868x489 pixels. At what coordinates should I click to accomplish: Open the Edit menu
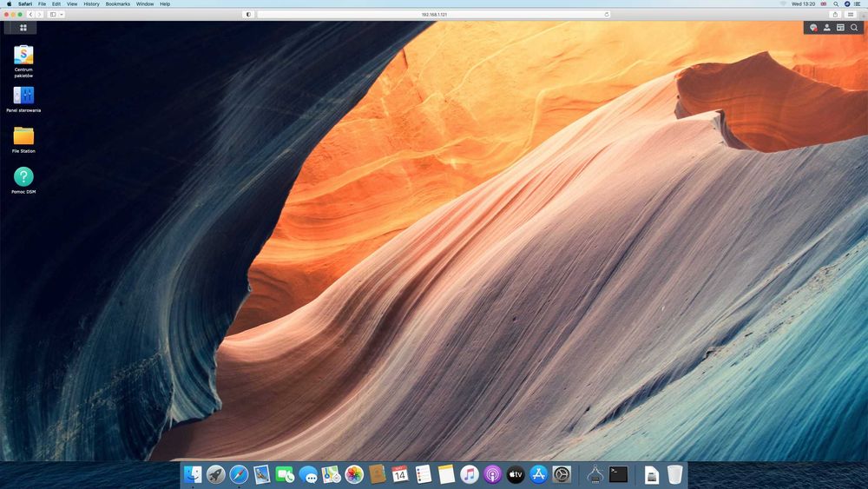[x=56, y=3]
